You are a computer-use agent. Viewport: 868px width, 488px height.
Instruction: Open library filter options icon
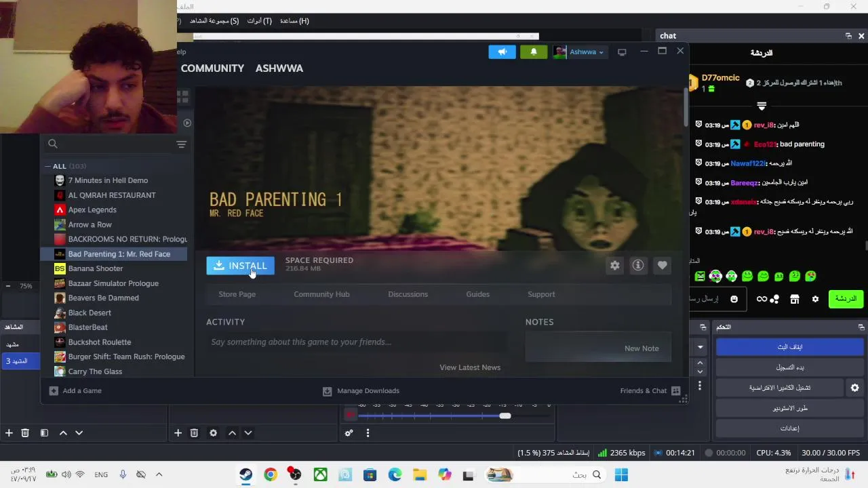pos(181,144)
